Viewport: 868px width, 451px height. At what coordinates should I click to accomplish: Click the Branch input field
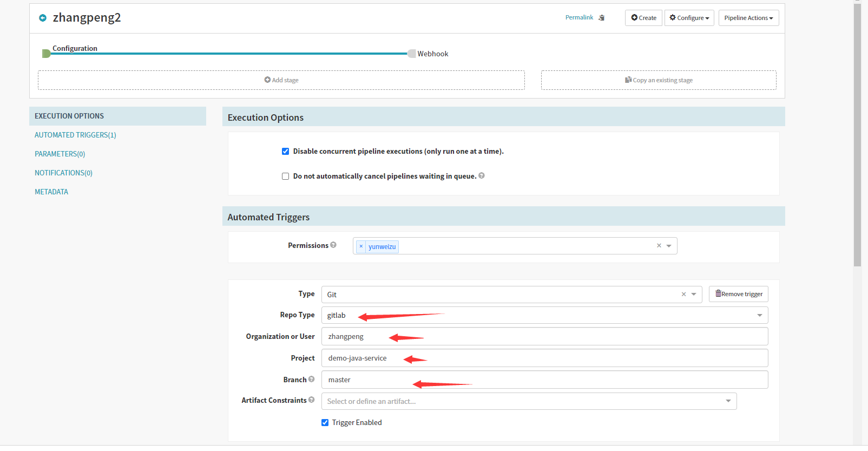pyautogui.click(x=545, y=380)
